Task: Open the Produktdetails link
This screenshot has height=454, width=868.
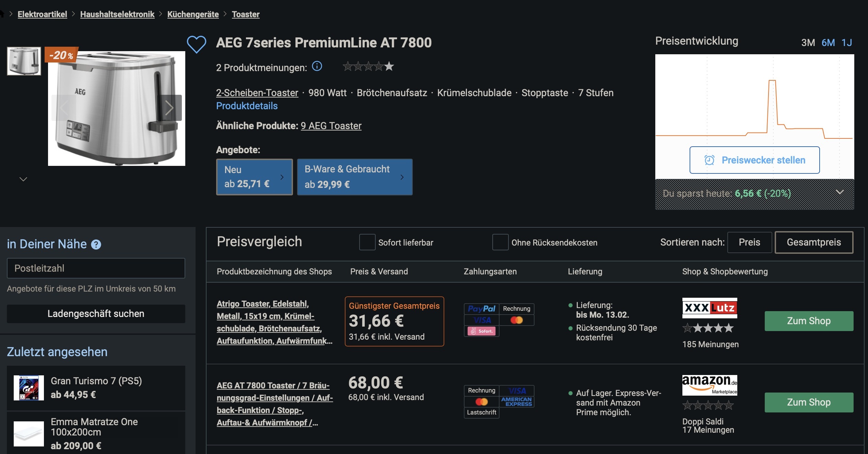Action: [247, 106]
